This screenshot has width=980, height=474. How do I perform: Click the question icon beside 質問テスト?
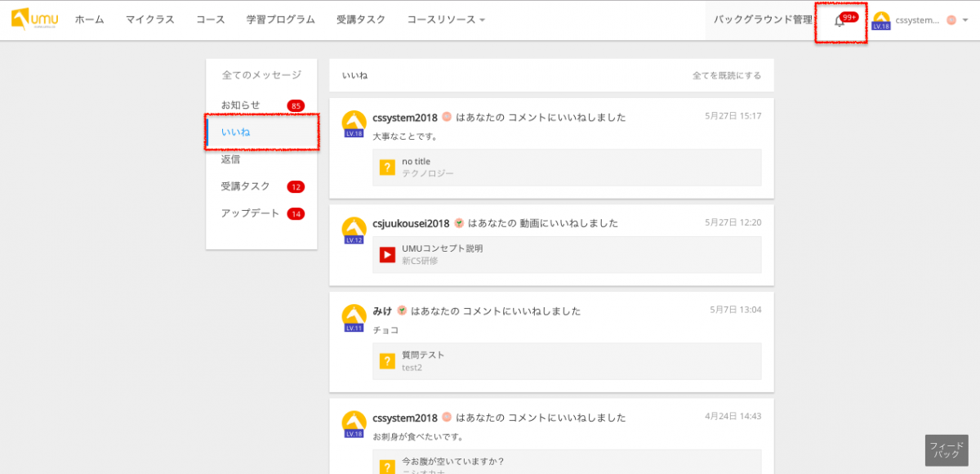387,361
